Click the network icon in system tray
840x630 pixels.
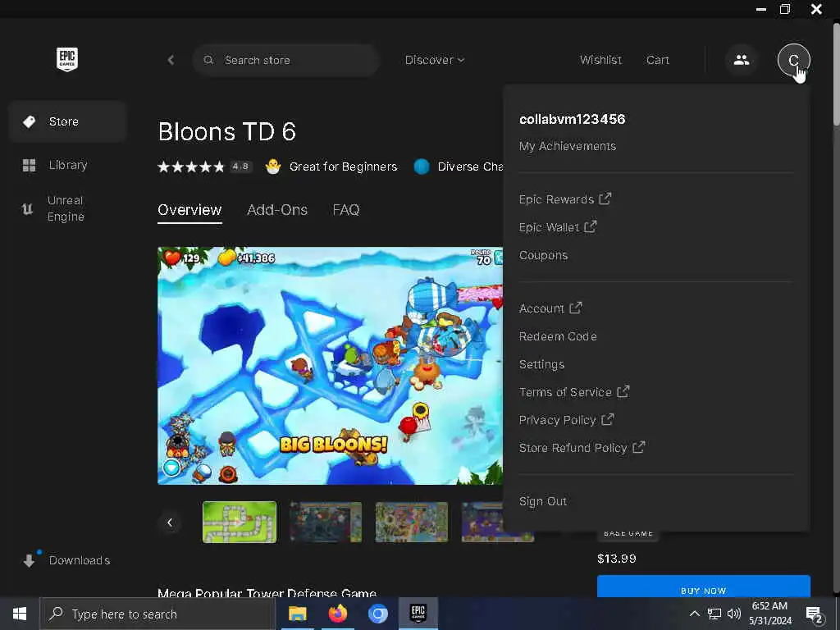(x=714, y=614)
